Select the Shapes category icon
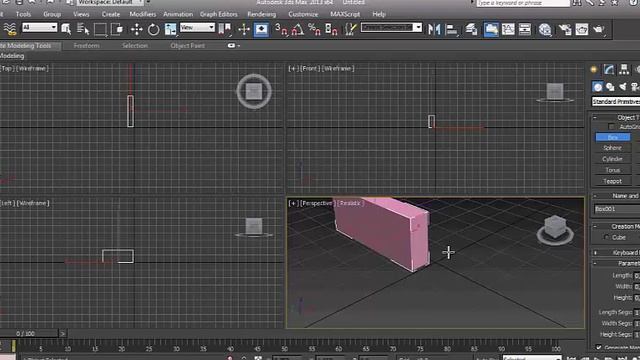The height and width of the screenshot is (360, 640). point(610,87)
